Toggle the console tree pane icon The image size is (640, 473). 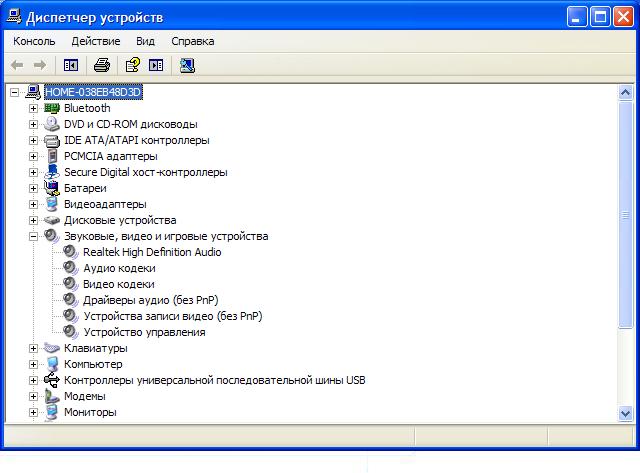click(71, 65)
